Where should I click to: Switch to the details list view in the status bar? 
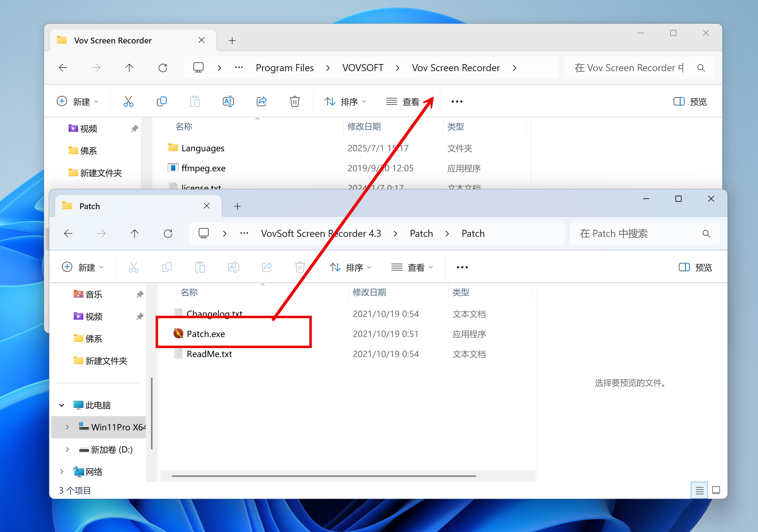(699, 490)
